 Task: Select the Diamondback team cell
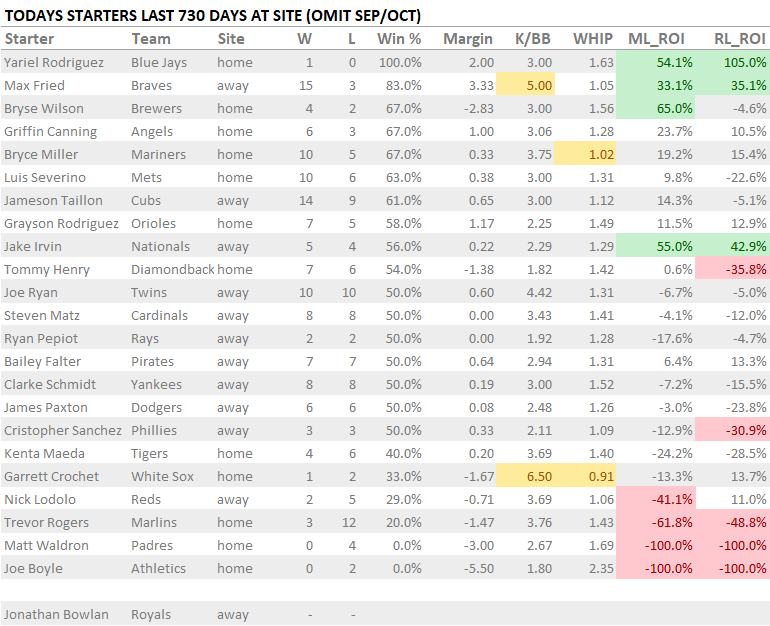172,270
